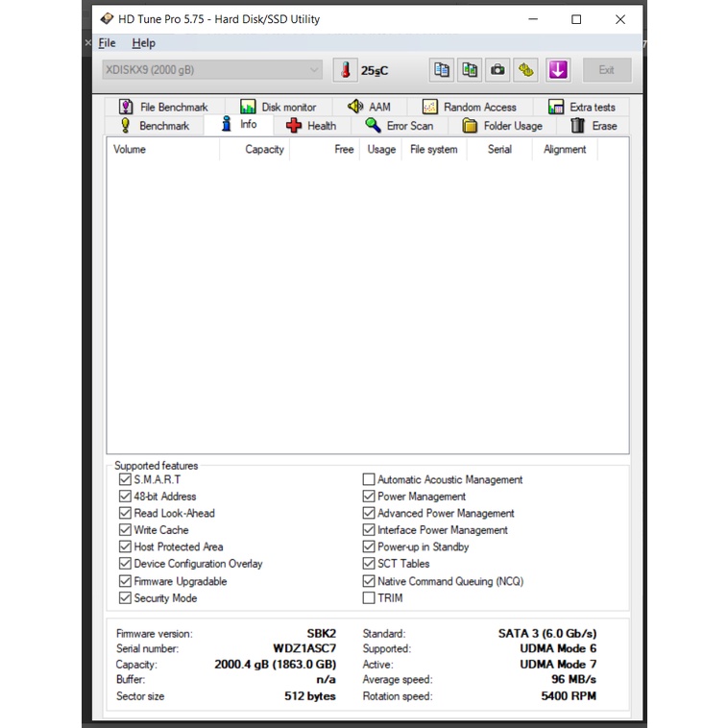
Task: Click the purple down-arrow icon
Action: [x=558, y=70]
